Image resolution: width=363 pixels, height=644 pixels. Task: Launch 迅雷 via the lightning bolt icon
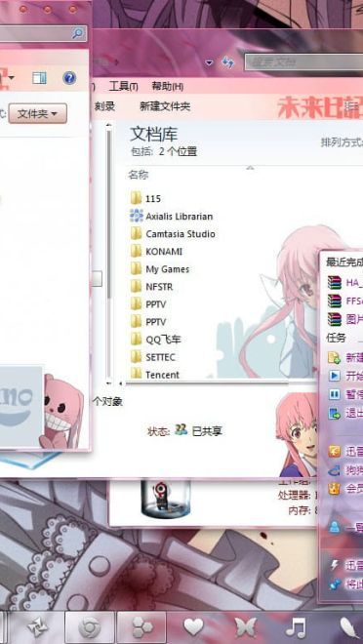click(x=335, y=566)
